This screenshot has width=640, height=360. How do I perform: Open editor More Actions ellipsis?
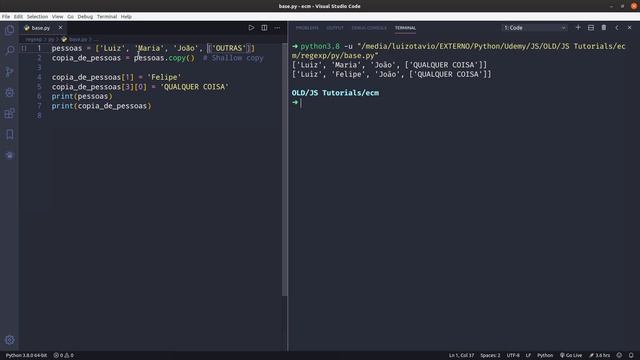(x=277, y=28)
